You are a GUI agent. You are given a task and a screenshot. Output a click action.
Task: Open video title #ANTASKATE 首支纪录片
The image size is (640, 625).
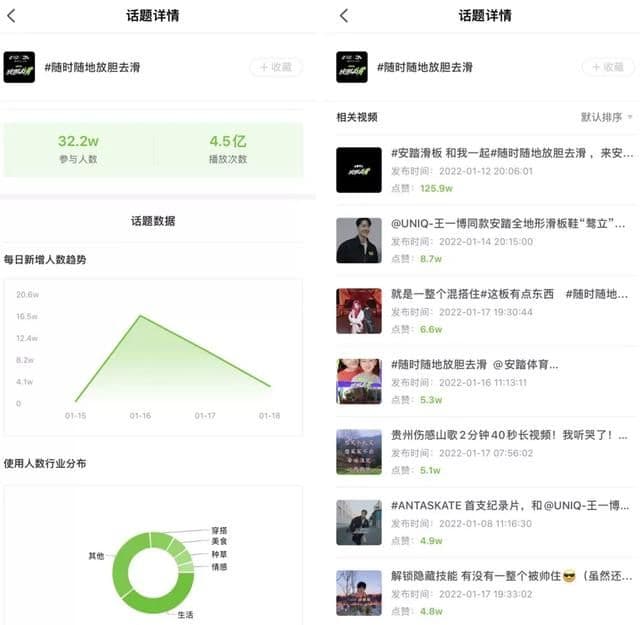coord(510,506)
